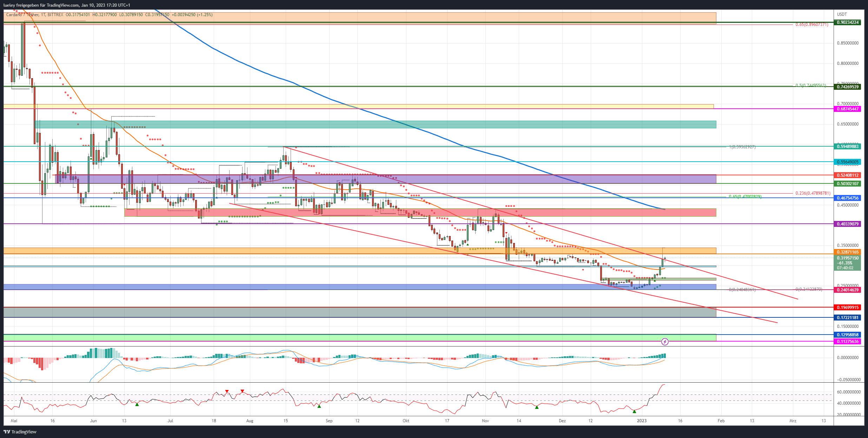Select the light green zone near 0.12

pos(360,338)
